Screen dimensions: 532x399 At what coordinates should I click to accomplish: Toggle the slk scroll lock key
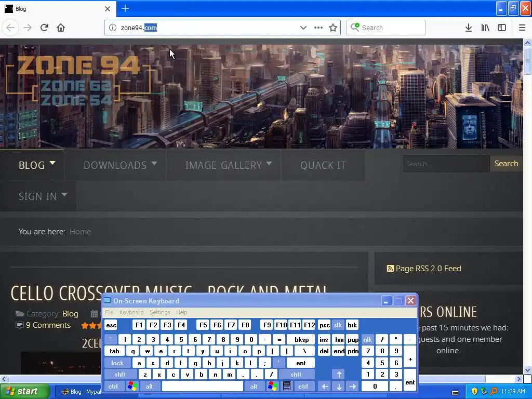click(x=338, y=325)
